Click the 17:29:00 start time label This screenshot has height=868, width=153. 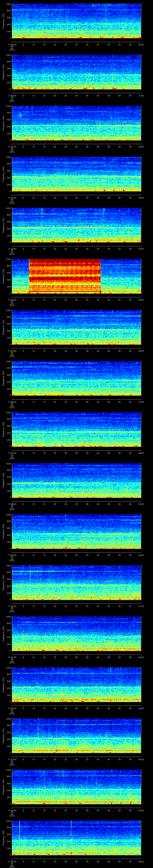pyautogui.click(x=12, y=44)
